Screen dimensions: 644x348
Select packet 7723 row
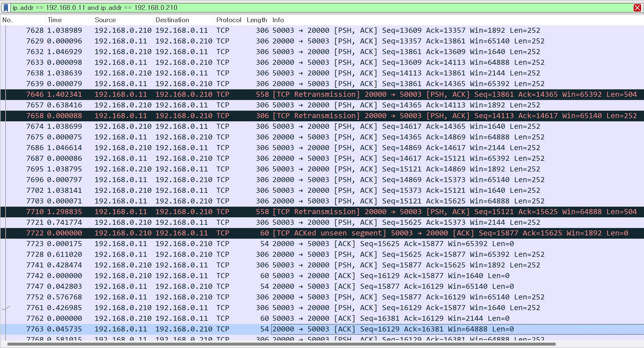pyautogui.click(x=322, y=244)
